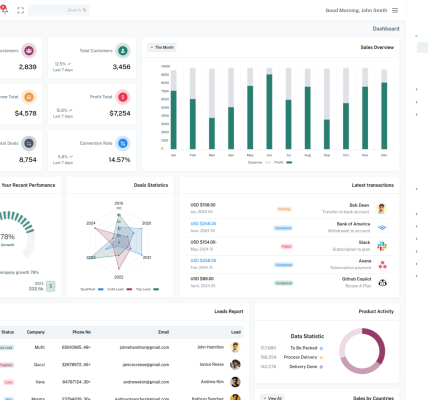Open the notifications bell icon

(4, 10)
